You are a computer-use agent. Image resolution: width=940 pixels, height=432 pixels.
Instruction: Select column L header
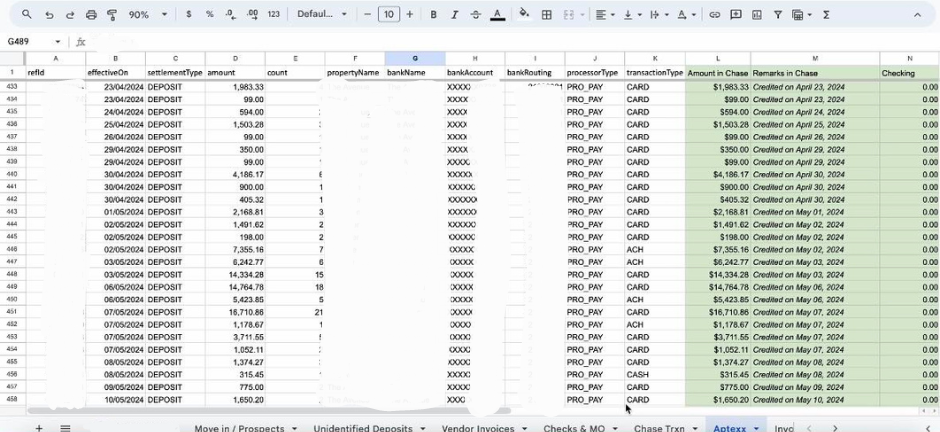718,58
